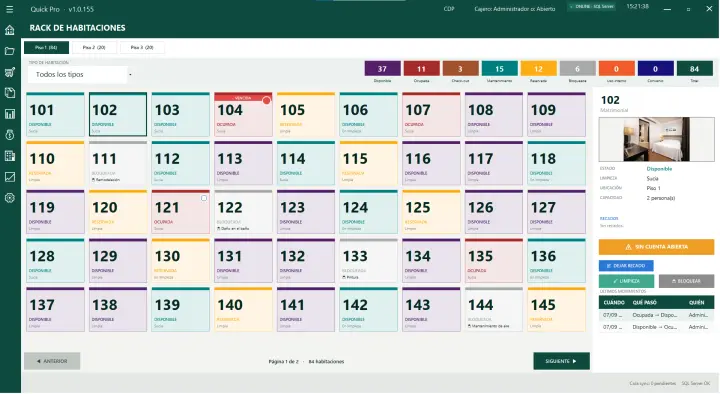Viewport: 720px width, 394px height.
Task: Switch to the Piso 3 tab
Action: [142, 47]
